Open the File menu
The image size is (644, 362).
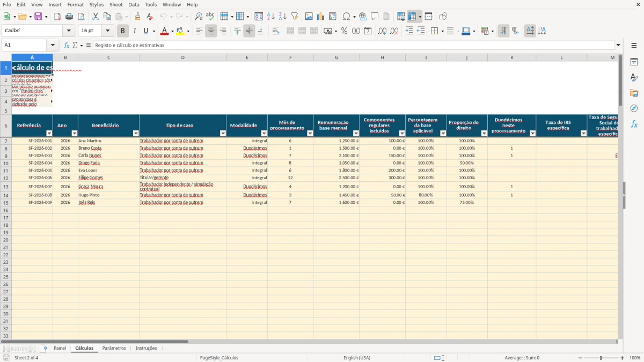pos(7,4)
